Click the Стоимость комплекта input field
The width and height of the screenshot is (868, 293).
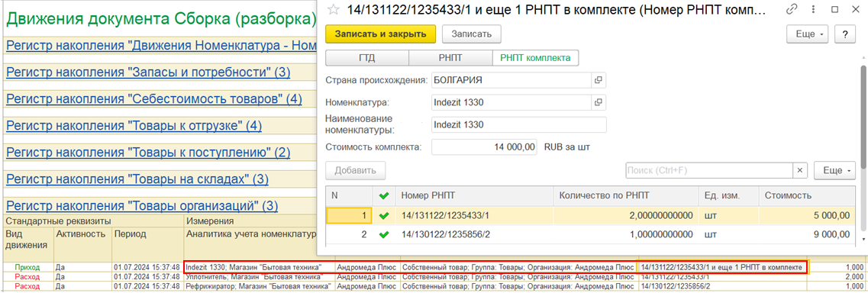pos(484,147)
